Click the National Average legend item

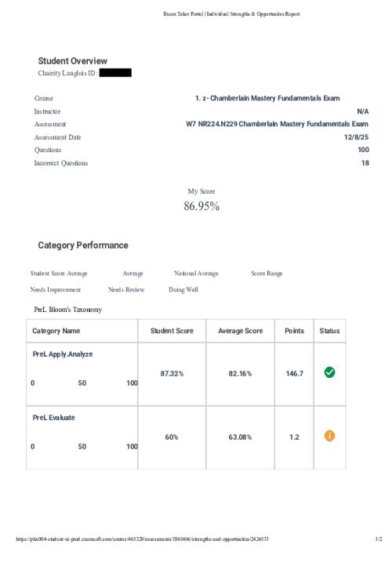(x=196, y=274)
